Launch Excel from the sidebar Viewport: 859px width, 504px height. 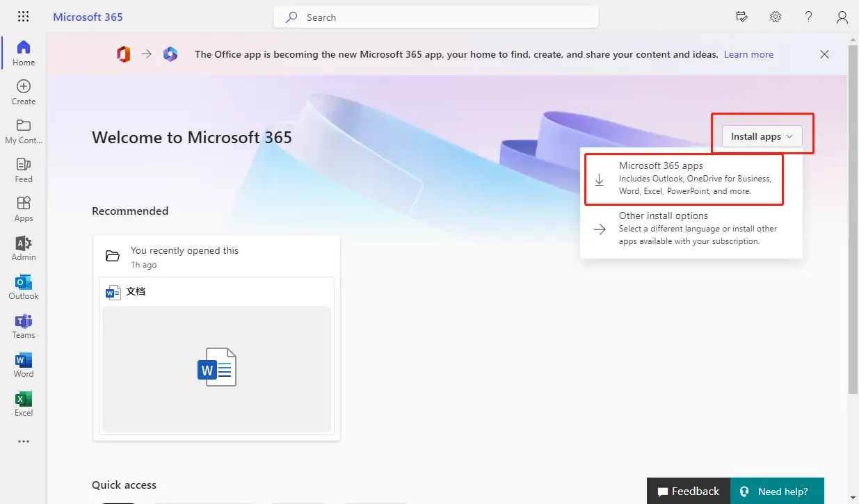click(x=23, y=403)
